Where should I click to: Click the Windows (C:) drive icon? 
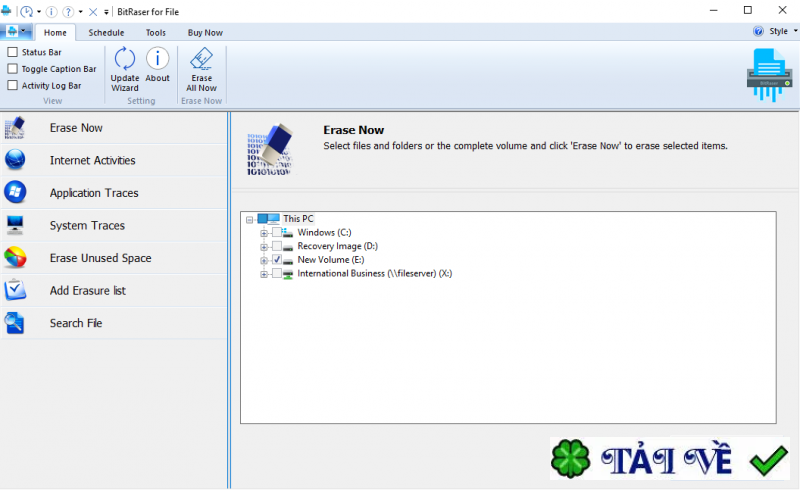(x=287, y=232)
